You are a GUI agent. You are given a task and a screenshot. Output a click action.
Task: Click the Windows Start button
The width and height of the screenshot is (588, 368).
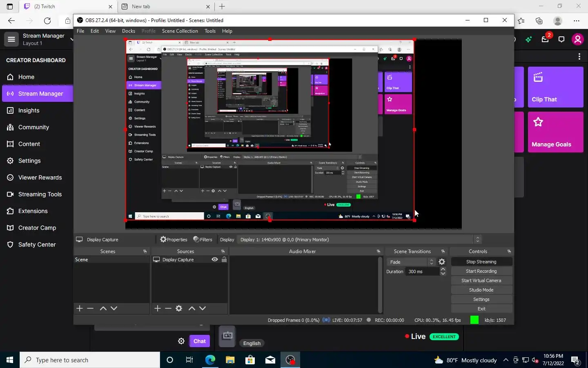coord(10,360)
